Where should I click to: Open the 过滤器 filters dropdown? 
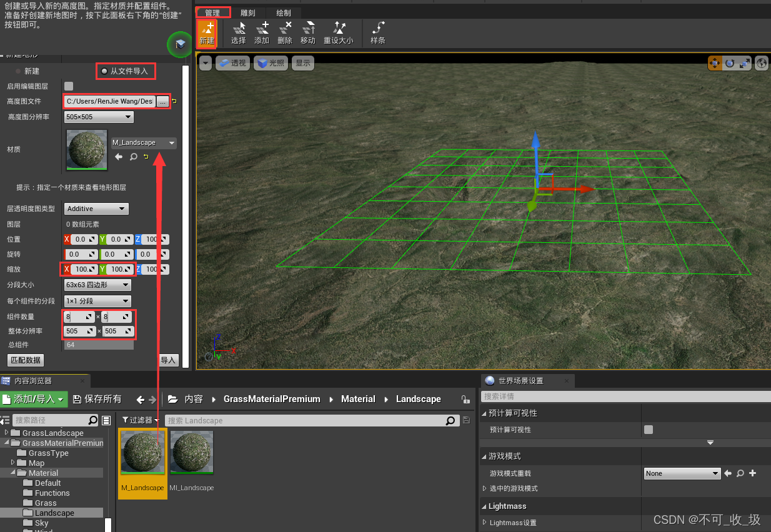click(141, 421)
